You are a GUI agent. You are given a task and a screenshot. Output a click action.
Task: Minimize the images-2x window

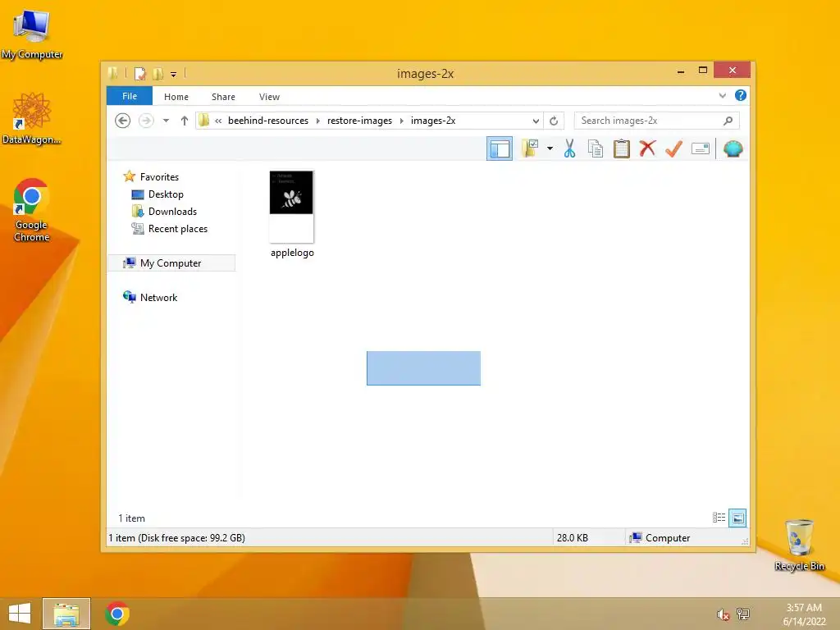[680, 71]
